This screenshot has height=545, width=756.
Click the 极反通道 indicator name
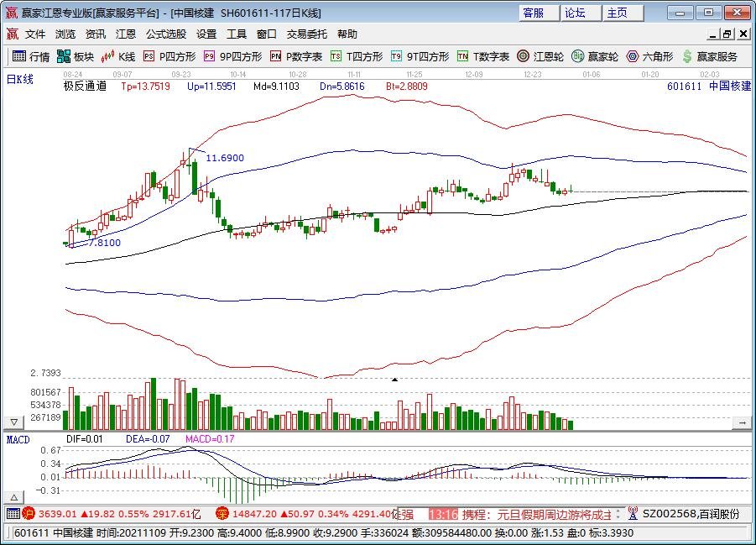(x=85, y=86)
